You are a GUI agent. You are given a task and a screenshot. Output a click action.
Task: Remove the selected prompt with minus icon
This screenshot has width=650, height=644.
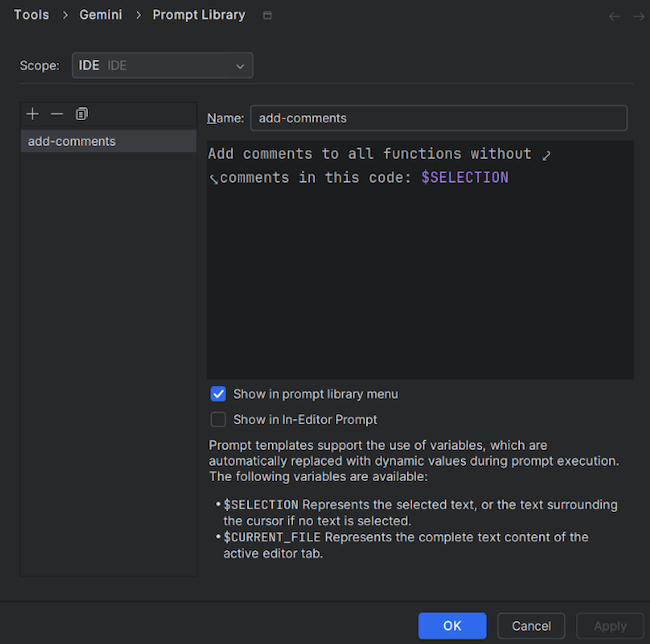click(x=57, y=114)
